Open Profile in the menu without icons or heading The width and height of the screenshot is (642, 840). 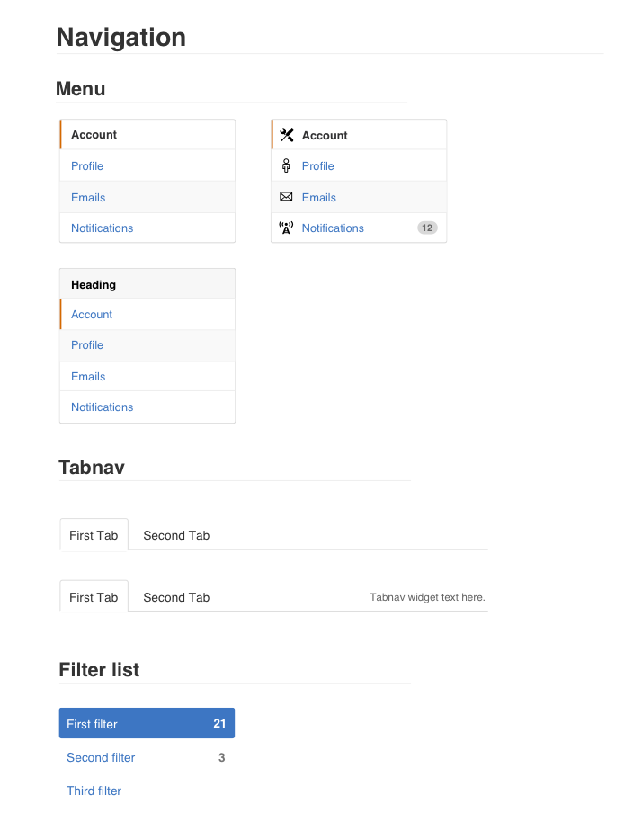87,166
